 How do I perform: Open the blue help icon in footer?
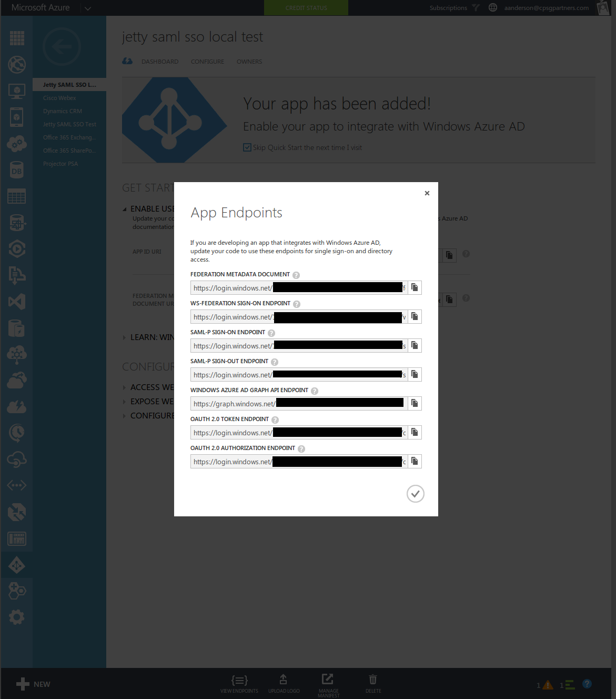coord(588,684)
